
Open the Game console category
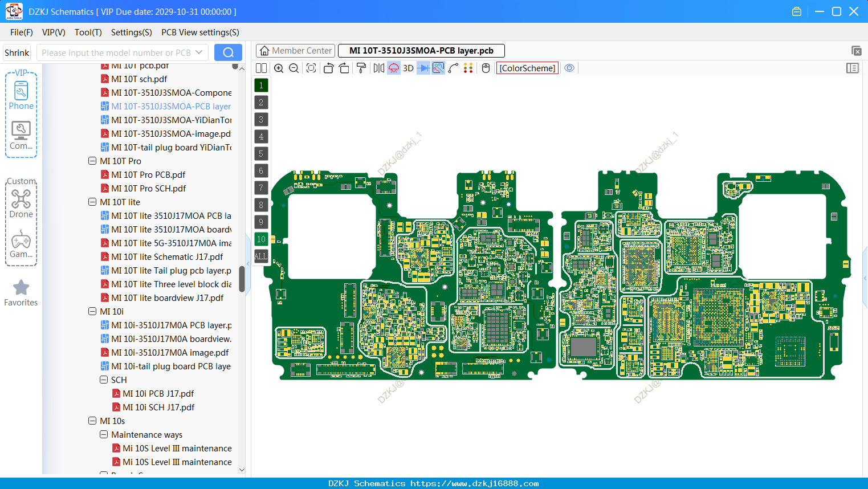[21, 244]
